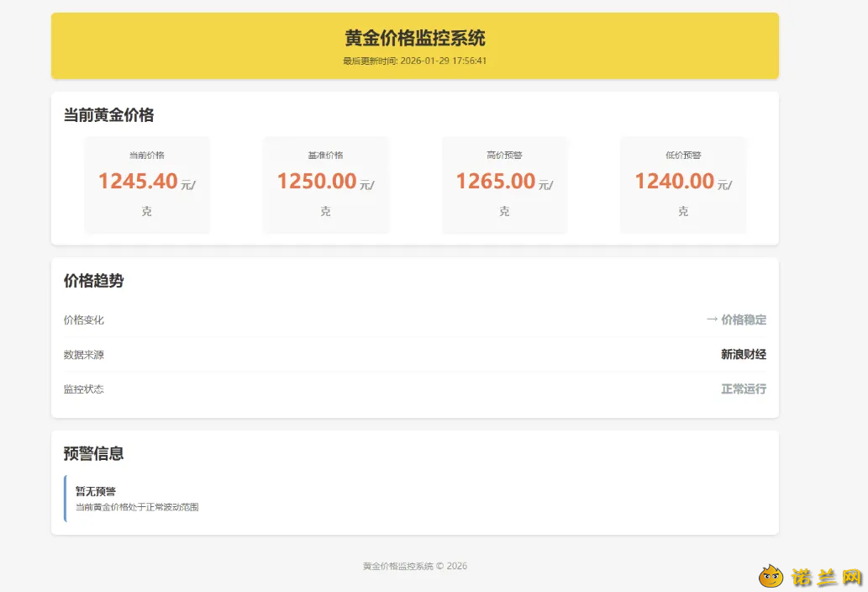Click the cat mascot watermark icon
This screenshot has height=592, width=868.
tap(771, 577)
